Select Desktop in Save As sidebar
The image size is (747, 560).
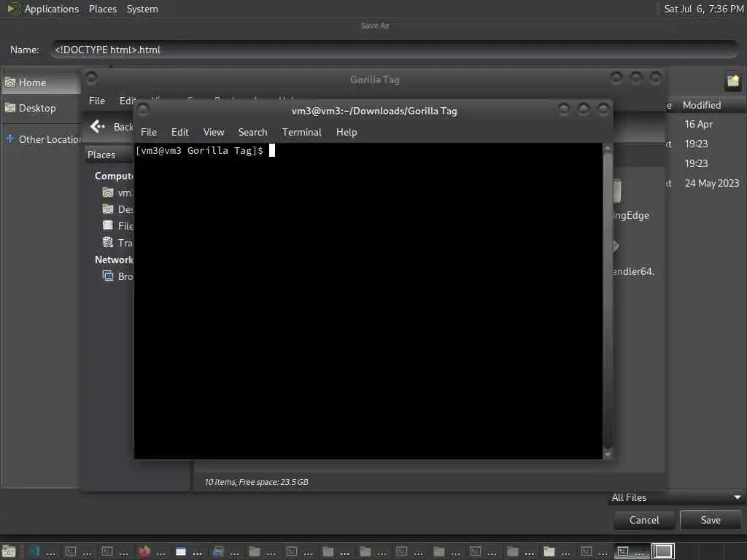[x=41, y=109]
